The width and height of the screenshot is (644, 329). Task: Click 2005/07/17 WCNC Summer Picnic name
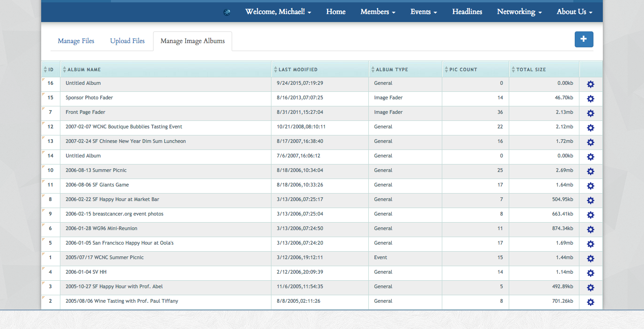pyautogui.click(x=105, y=257)
